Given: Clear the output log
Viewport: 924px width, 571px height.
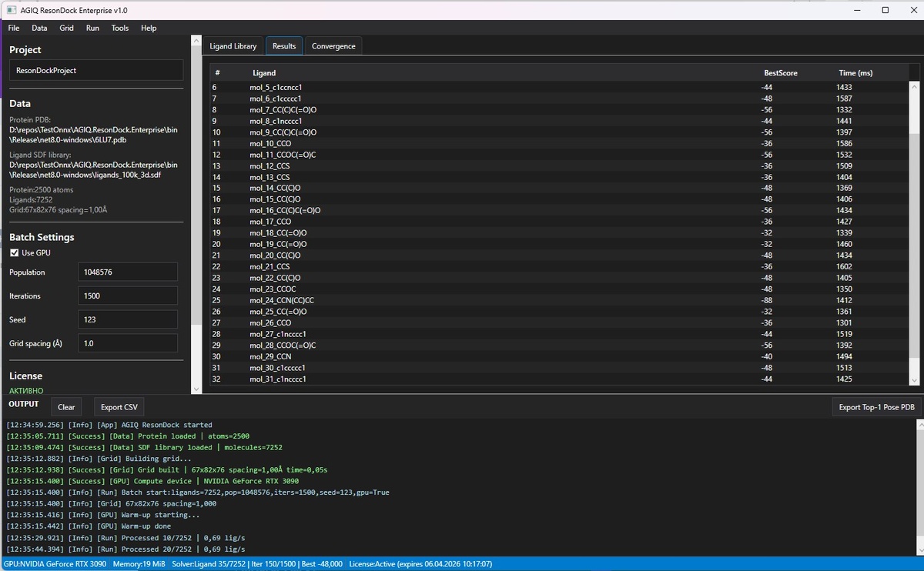Looking at the screenshot, I should (x=66, y=407).
